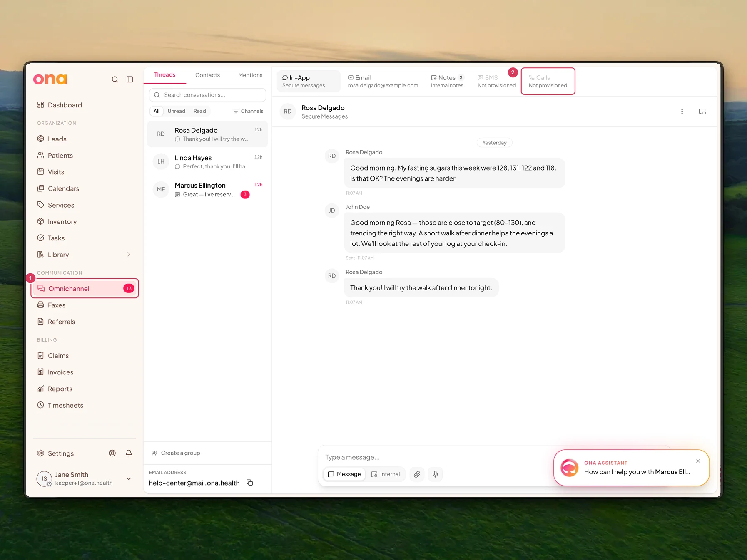Open the help lifebuoy icon near Settings
Viewport: 747px width, 560px height.
(112, 453)
